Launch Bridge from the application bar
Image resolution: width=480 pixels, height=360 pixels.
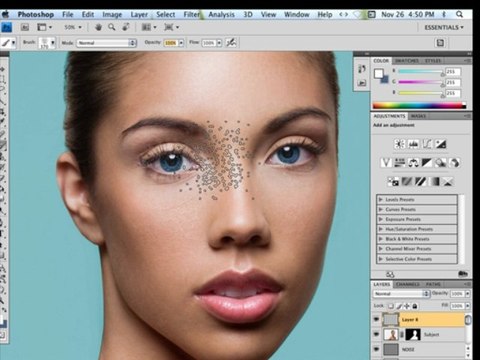[25, 27]
